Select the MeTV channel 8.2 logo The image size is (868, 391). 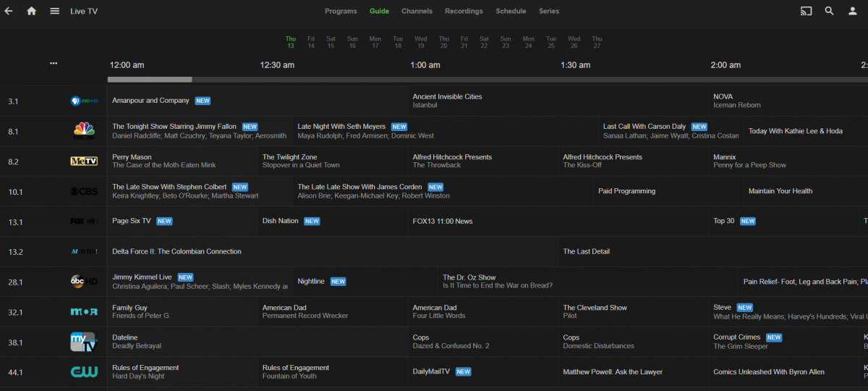[84, 161]
